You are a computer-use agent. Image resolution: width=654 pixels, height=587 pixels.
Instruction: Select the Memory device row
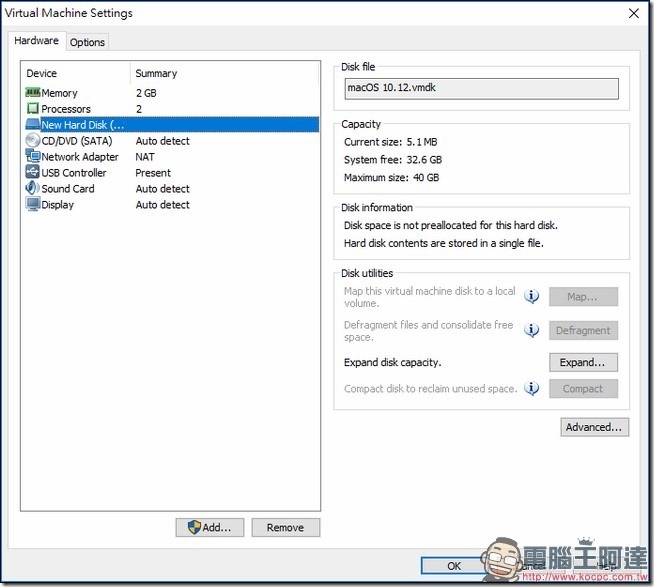[171, 93]
